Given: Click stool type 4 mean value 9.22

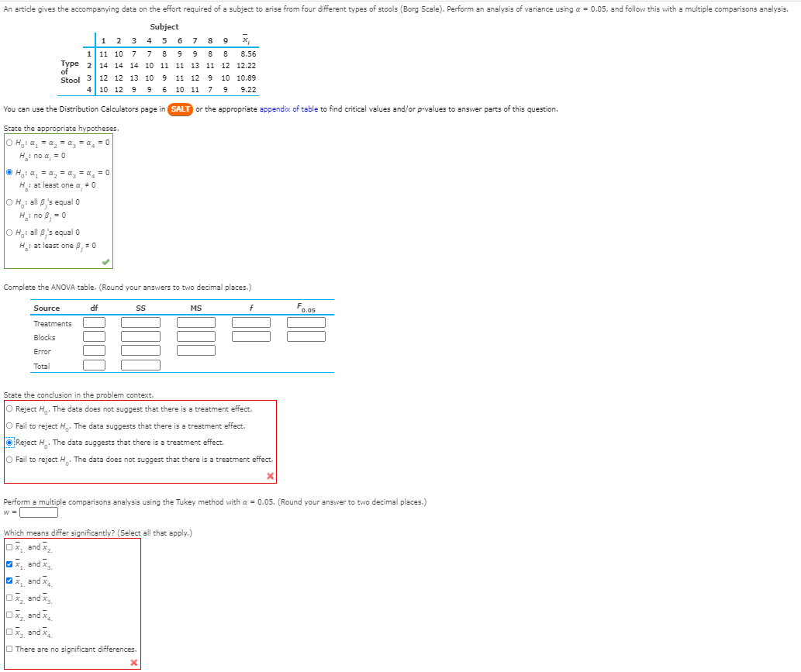Looking at the screenshot, I should tap(248, 90).
